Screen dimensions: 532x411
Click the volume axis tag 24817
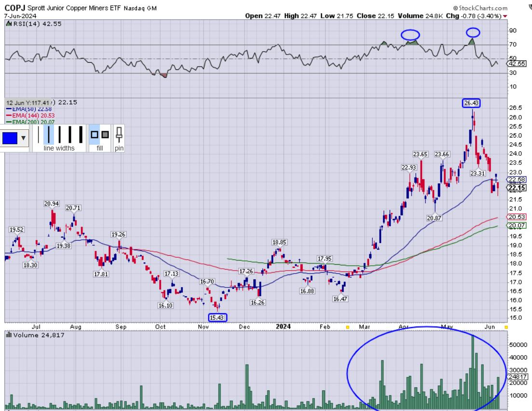518,377
